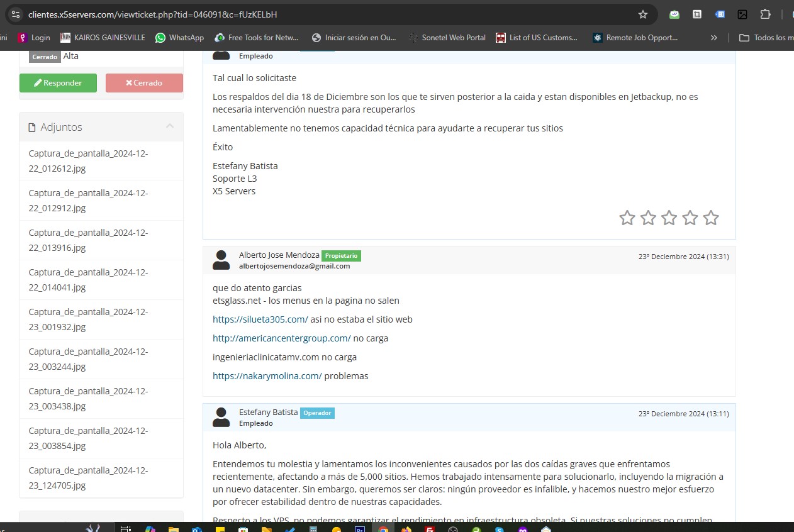This screenshot has width=794, height=532.
Task: Click the green mail checker extension icon
Action: pos(674,14)
